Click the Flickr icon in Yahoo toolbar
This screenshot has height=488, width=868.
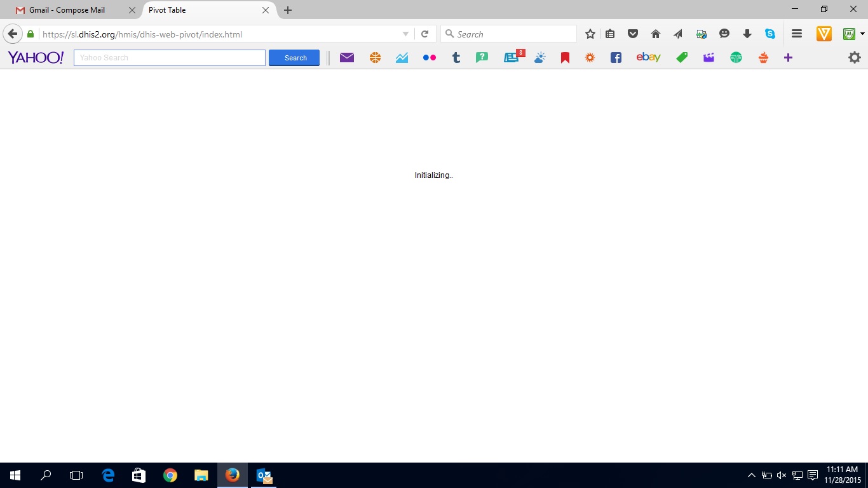point(429,58)
